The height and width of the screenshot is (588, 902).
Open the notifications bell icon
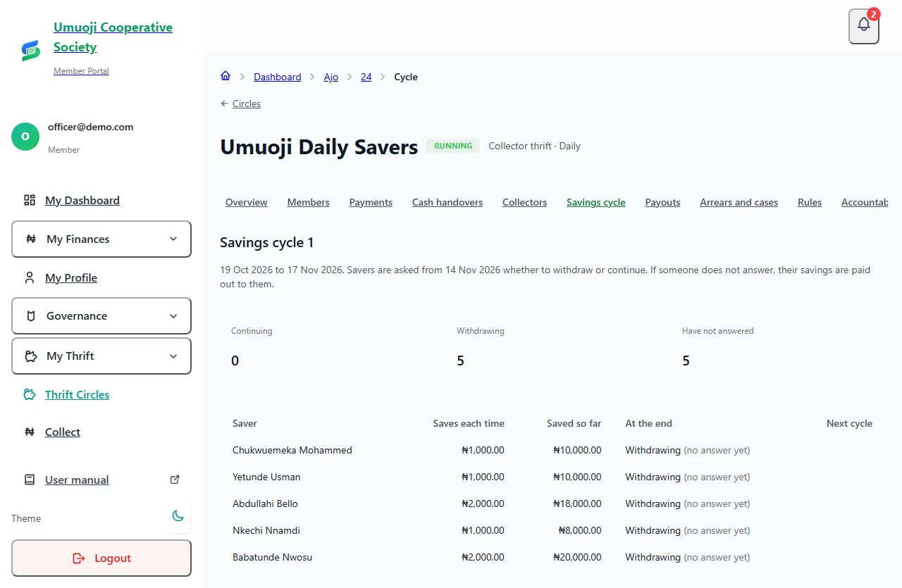864,26
